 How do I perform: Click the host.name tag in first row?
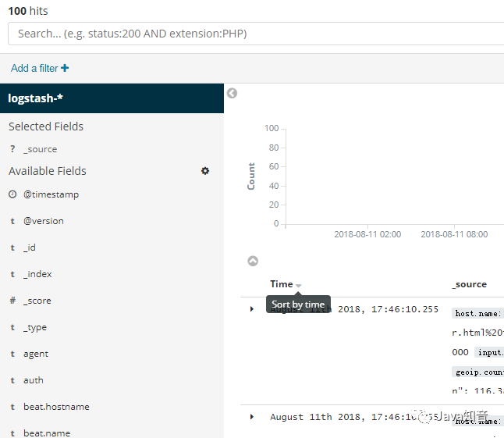click(477, 314)
